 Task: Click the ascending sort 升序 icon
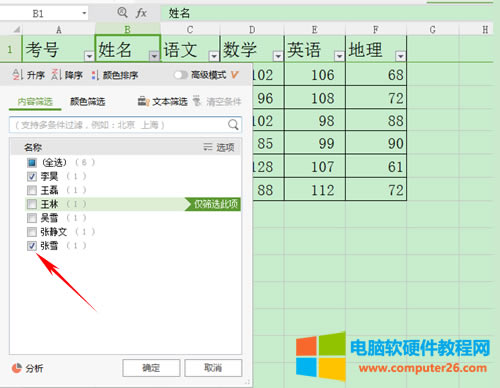[18, 75]
